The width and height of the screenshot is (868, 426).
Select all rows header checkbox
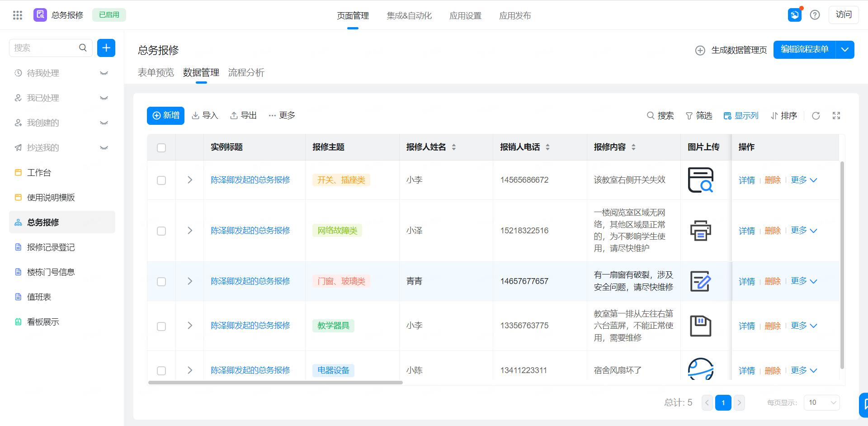(x=161, y=147)
